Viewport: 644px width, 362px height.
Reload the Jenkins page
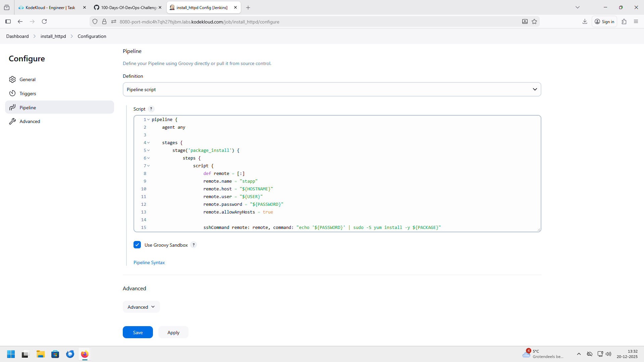coord(44,22)
